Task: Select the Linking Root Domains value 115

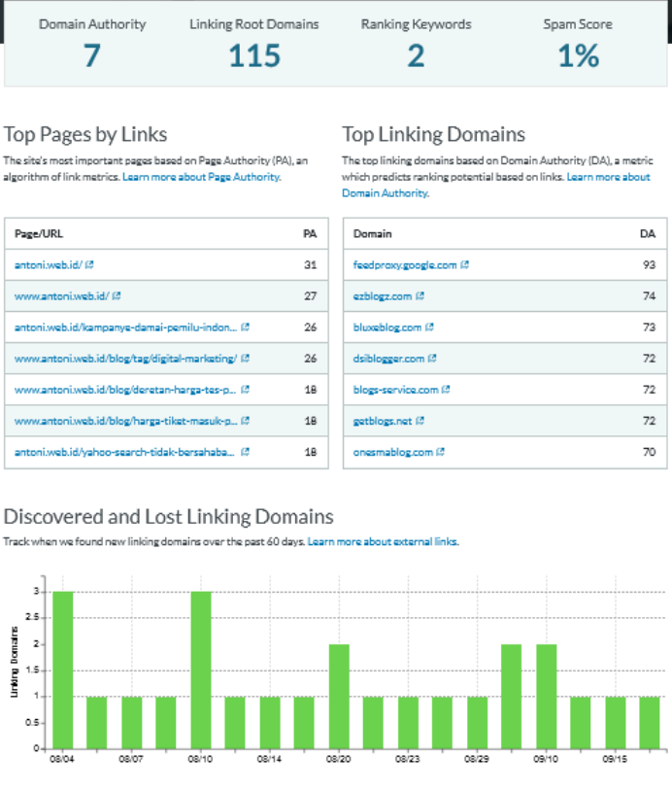Action: [254, 56]
